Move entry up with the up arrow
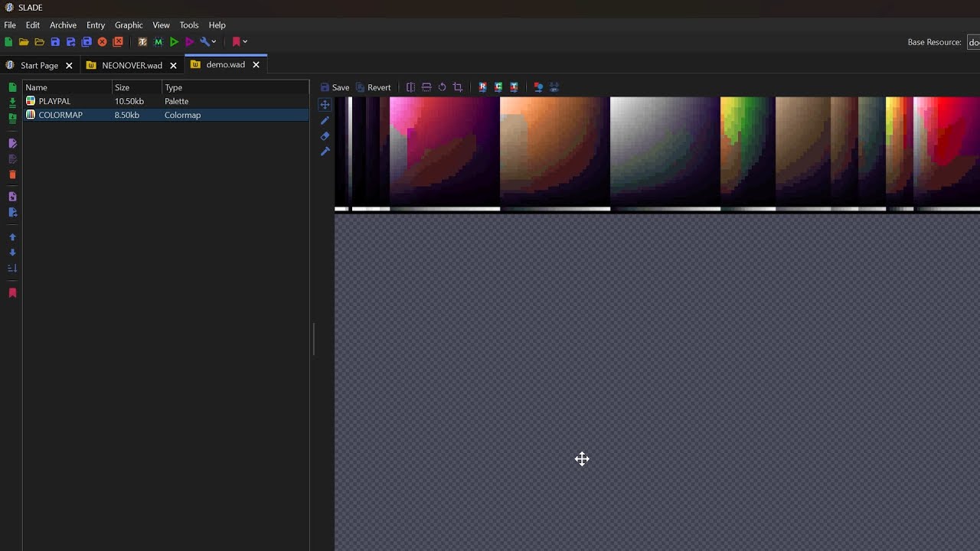Viewport: 980px width, 551px height. [x=12, y=237]
